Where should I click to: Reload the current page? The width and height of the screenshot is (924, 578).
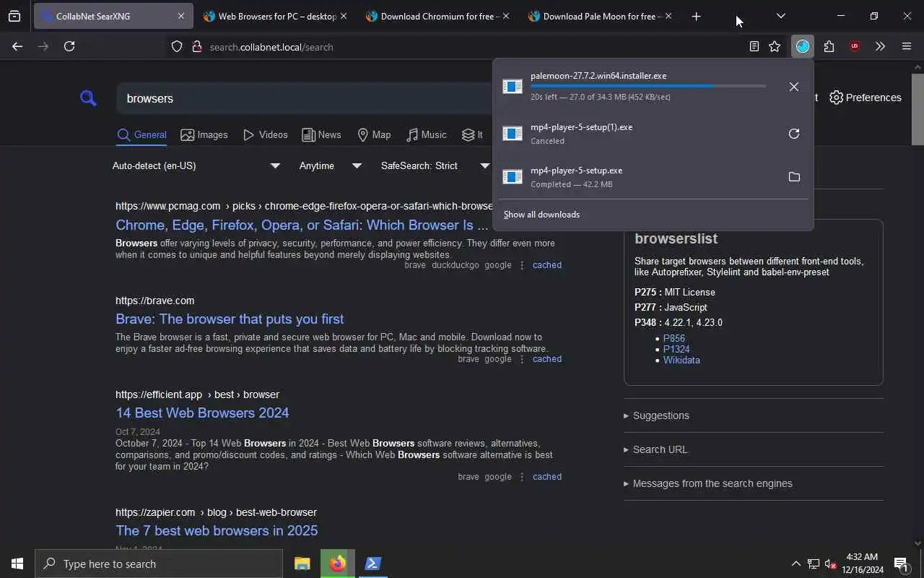point(69,46)
